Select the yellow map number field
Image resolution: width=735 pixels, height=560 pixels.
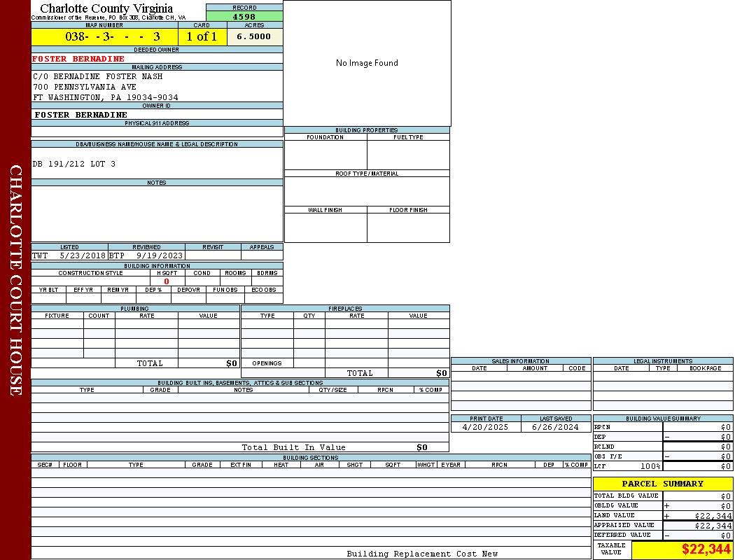click(104, 37)
